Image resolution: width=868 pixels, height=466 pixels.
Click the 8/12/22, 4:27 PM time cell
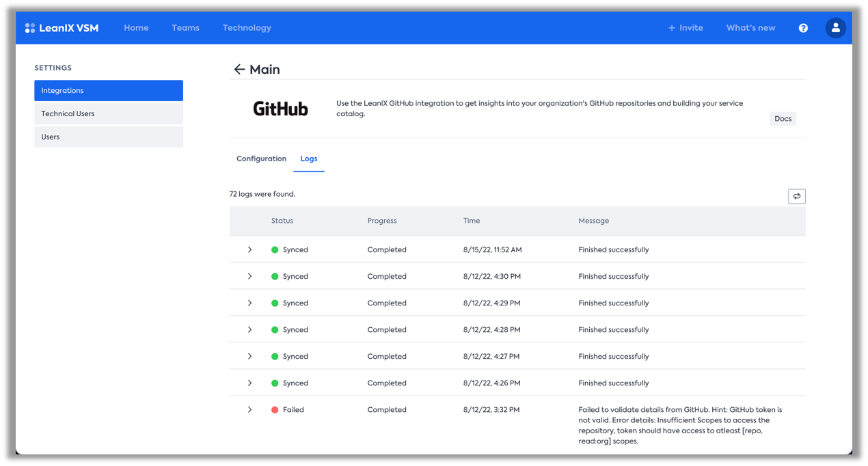[492, 357]
